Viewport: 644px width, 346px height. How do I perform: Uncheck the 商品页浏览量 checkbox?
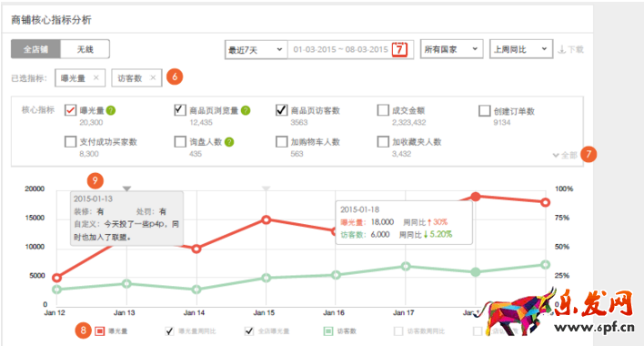[x=180, y=109]
